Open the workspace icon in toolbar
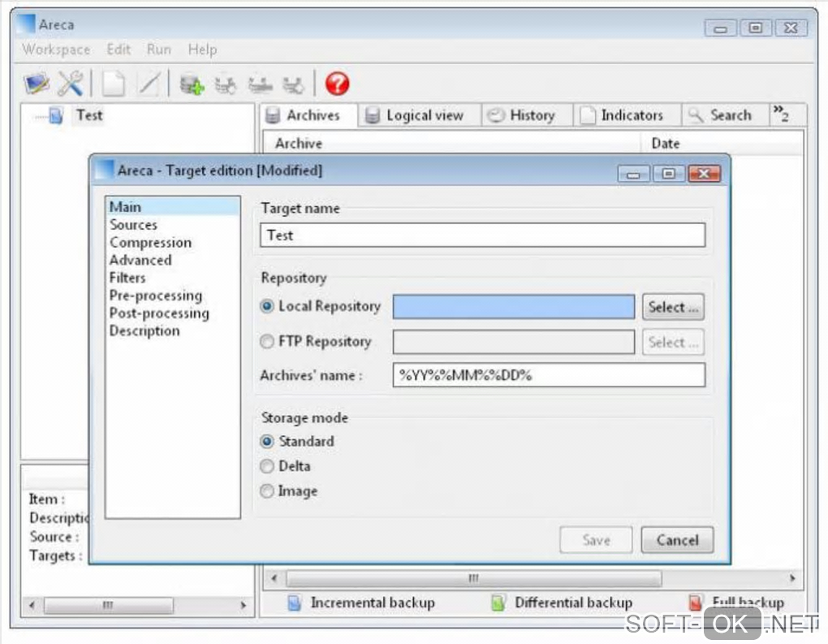 [37, 84]
